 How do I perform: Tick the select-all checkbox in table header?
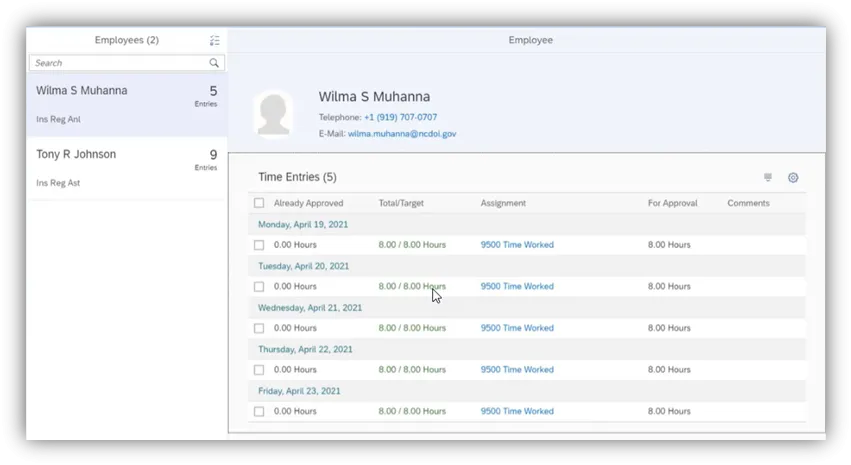(259, 203)
